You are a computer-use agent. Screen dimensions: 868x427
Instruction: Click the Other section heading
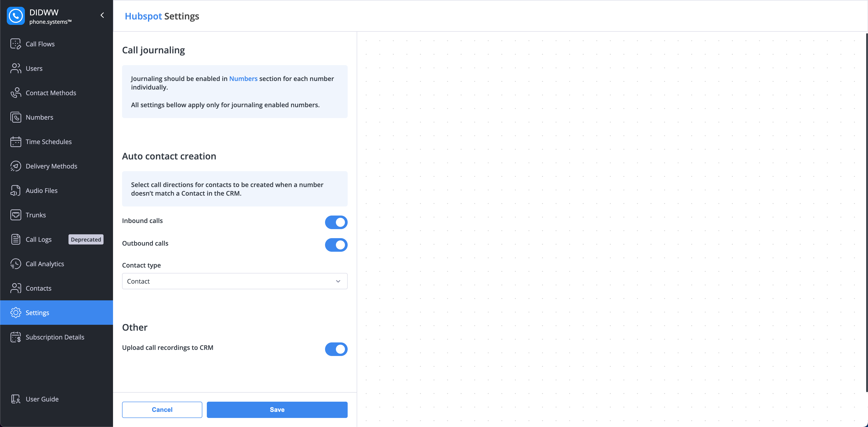[x=135, y=327]
